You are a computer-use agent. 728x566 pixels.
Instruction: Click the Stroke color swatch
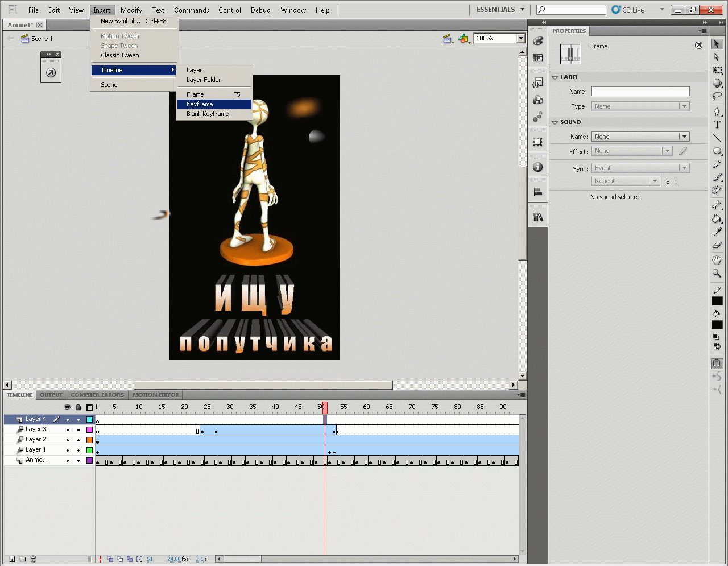coord(717,301)
